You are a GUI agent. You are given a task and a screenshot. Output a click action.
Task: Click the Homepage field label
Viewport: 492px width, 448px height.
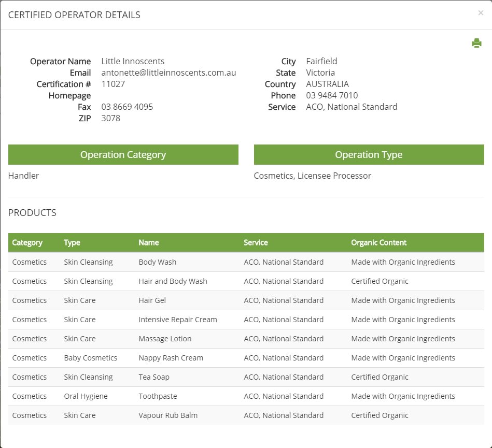pyautogui.click(x=69, y=96)
